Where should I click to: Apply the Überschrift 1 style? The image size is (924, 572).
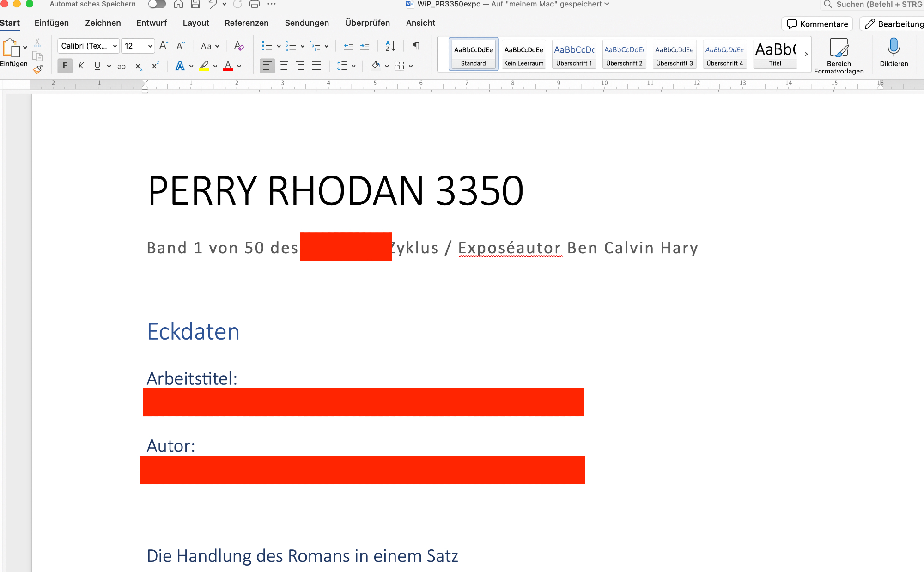click(x=574, y=54)
